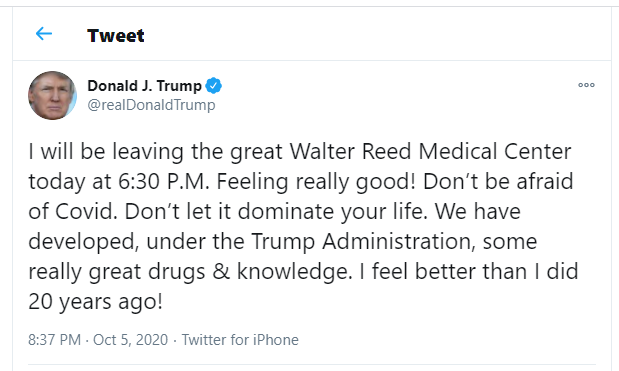Screen dimensions: 619x371
Task: Open Donald J. Trump's profile picture
Action: (52, 96)
